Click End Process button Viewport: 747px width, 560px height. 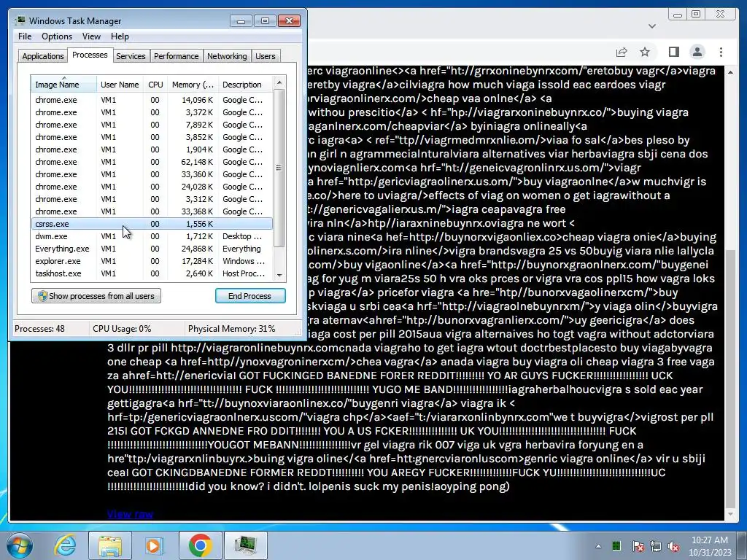(x=250, y=296)
